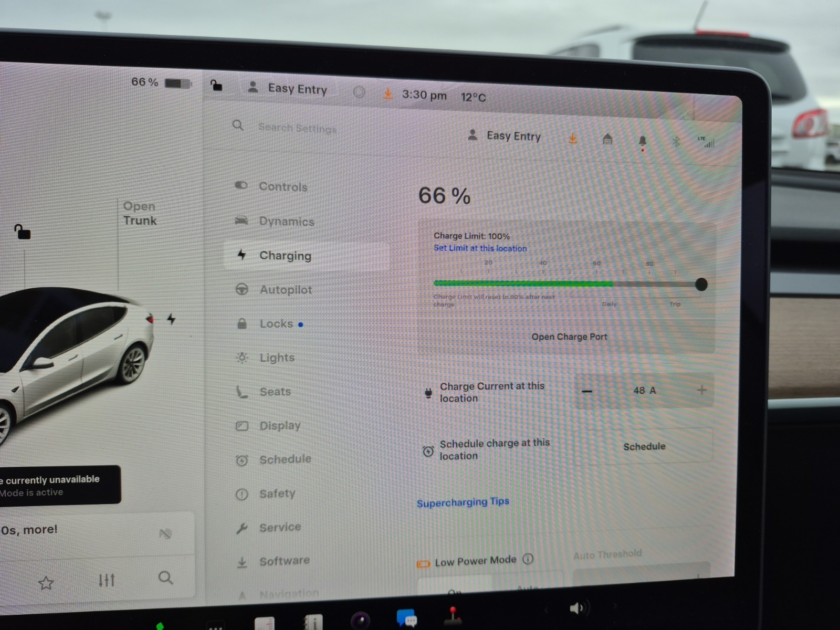
Task: Tap the lightning bolt charge port icon on car
Action: [x=171, y=319]
